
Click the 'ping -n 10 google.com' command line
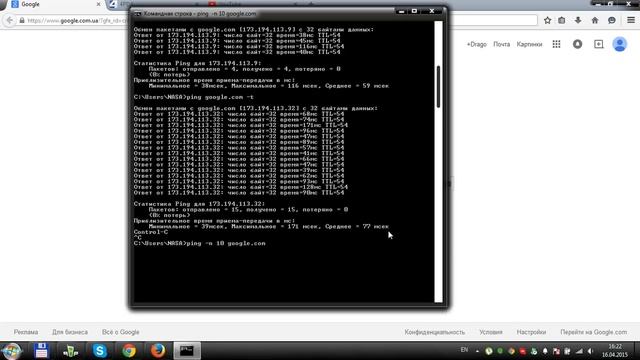[199, 243]
